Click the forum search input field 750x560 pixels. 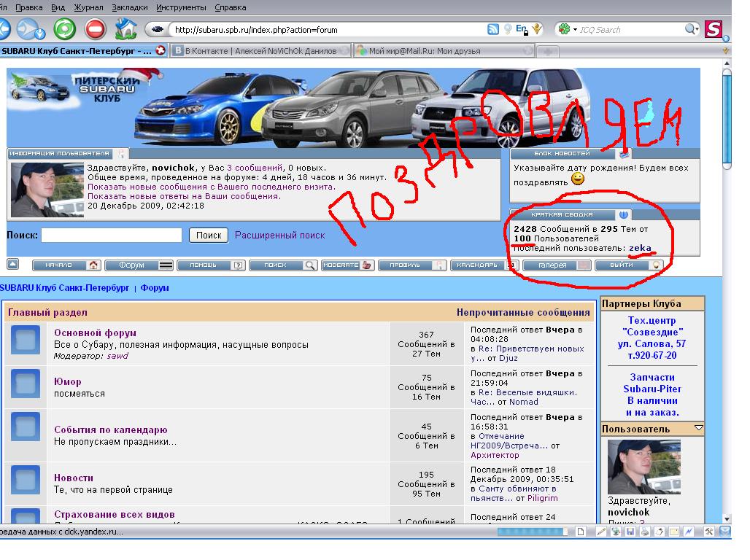point(112,236)
